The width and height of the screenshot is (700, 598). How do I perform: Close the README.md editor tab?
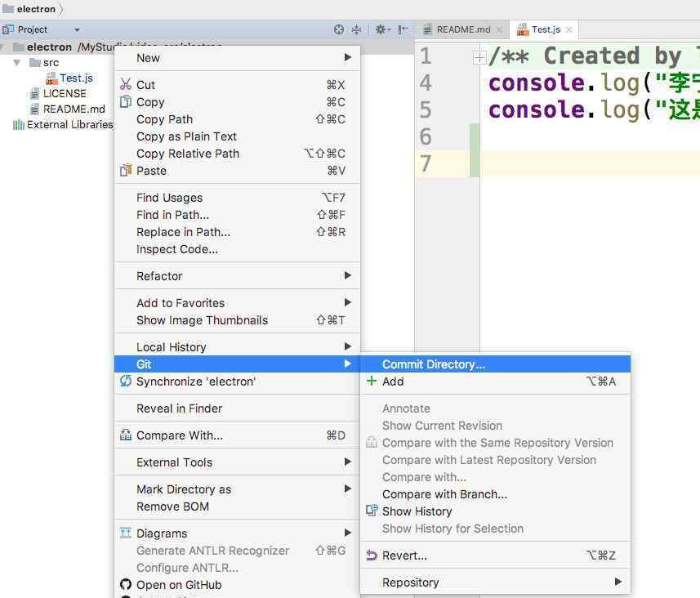500,30
